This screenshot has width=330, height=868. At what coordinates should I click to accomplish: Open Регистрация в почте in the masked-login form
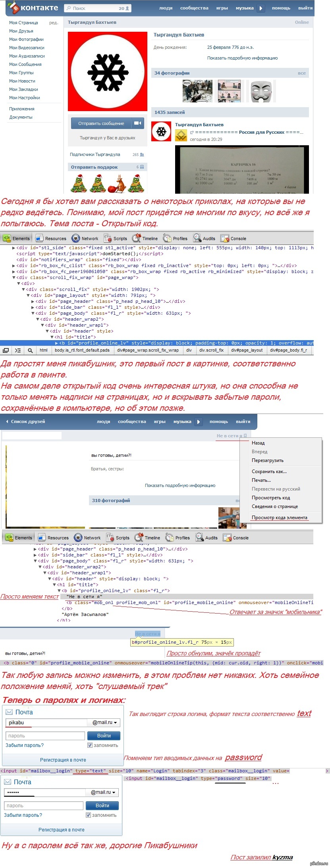[x=62, y=830]
